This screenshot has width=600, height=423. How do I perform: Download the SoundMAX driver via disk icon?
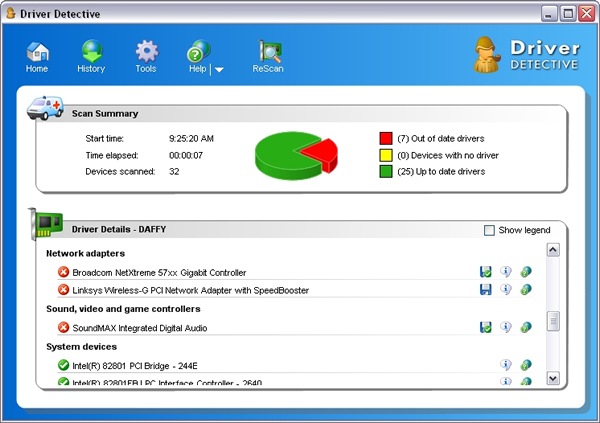coord(486,327)
